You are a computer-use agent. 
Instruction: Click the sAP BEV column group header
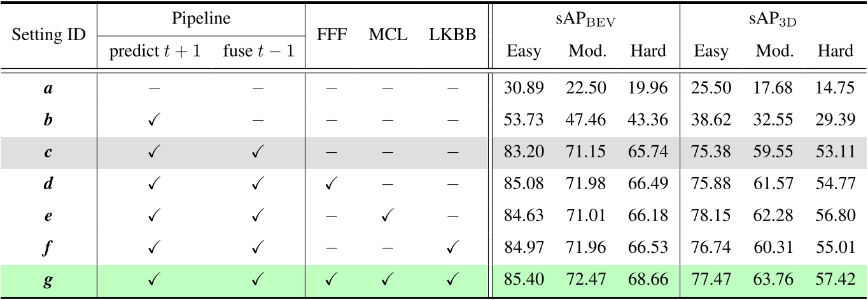pyautogui.click(x=587, y=20)
